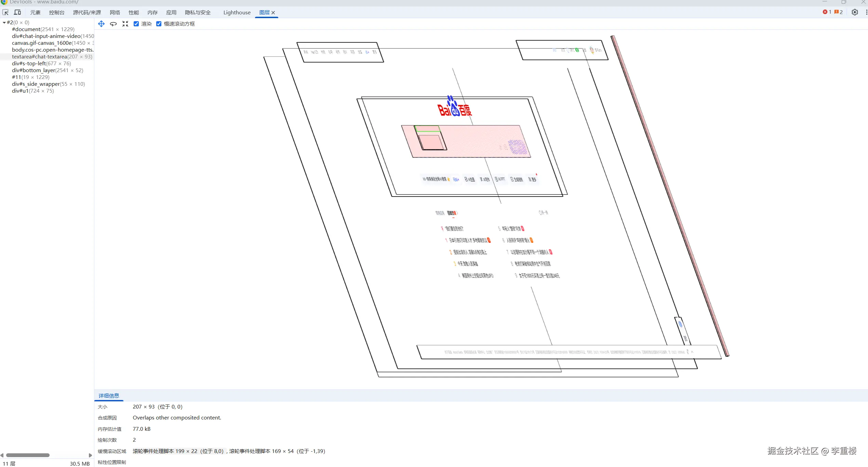Click the 30.5 MB total memory text

point(80,464)
